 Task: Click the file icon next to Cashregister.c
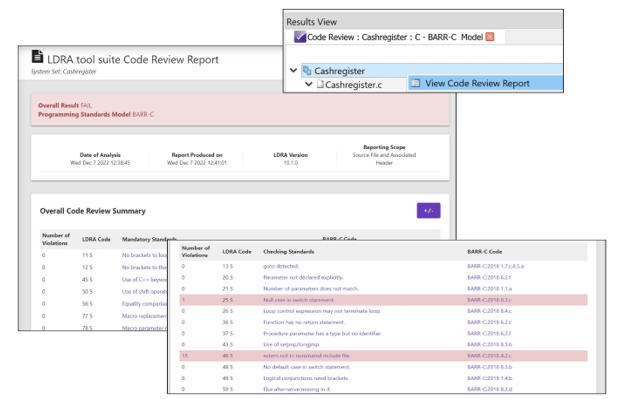click(320, 84)
